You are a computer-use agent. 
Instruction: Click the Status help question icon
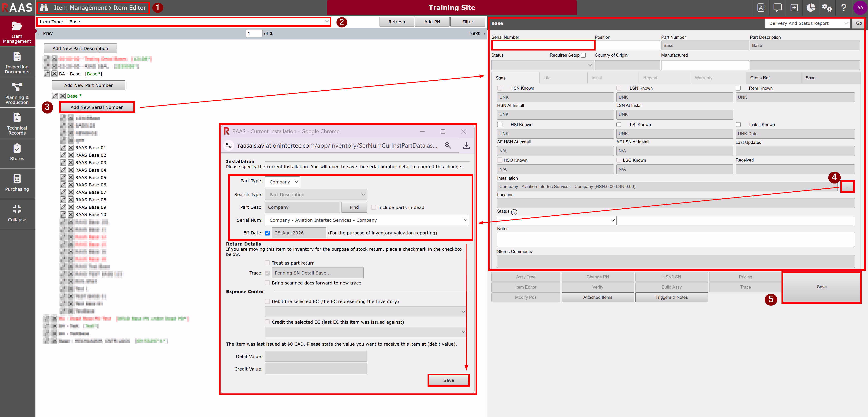(514, 212)
